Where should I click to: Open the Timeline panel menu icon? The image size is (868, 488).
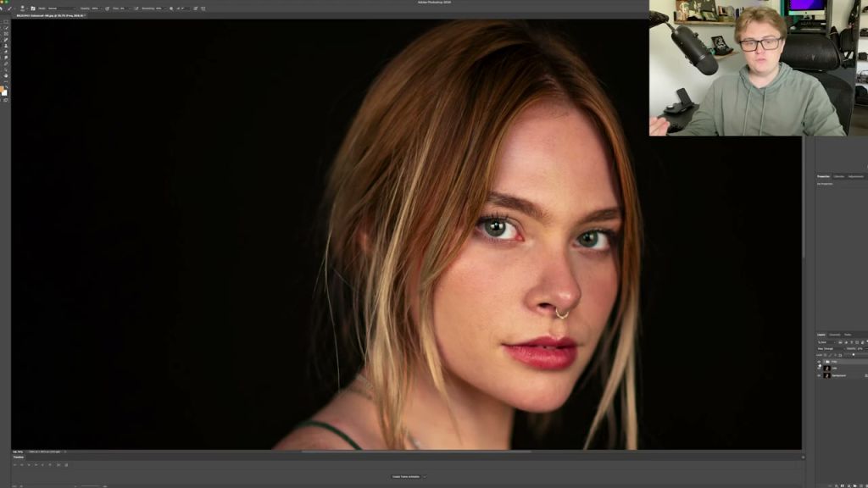click(804, 457)
